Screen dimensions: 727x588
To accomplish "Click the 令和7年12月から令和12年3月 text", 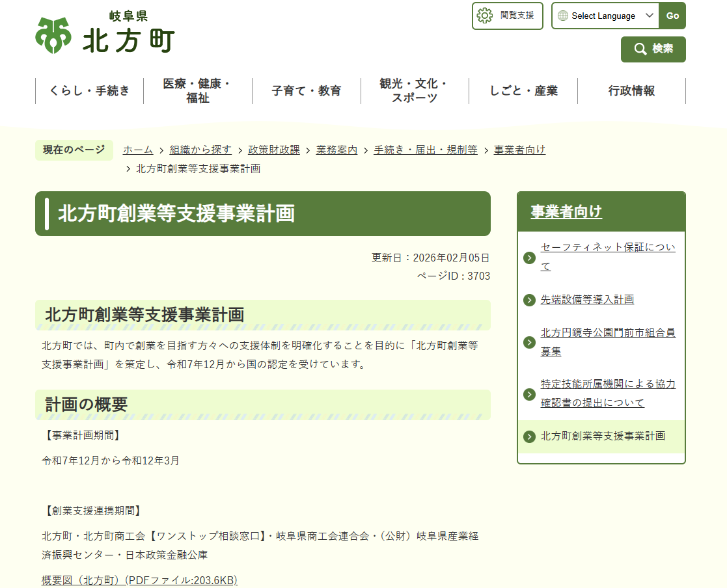I will (111, 461).
